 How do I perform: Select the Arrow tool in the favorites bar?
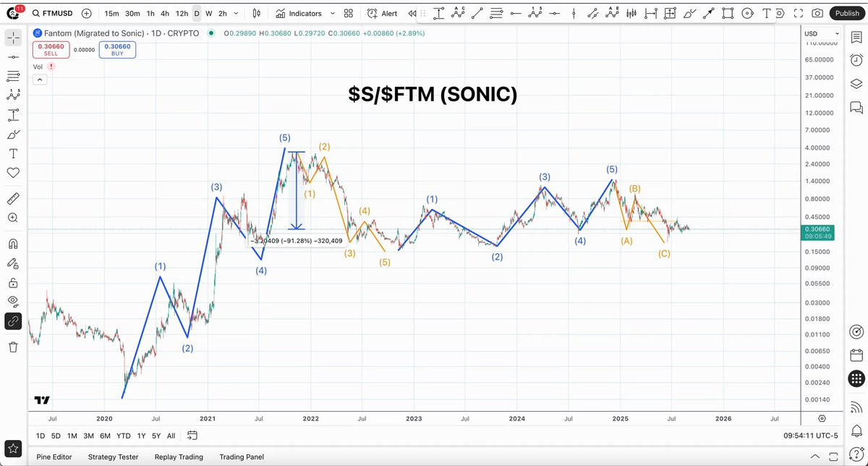pos(708,13)
